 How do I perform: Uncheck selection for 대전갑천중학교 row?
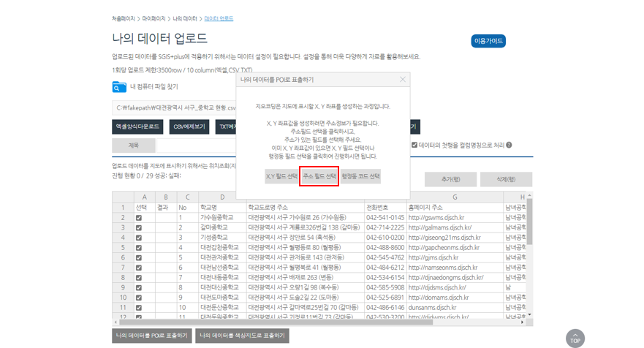click(x=139, y=248)
